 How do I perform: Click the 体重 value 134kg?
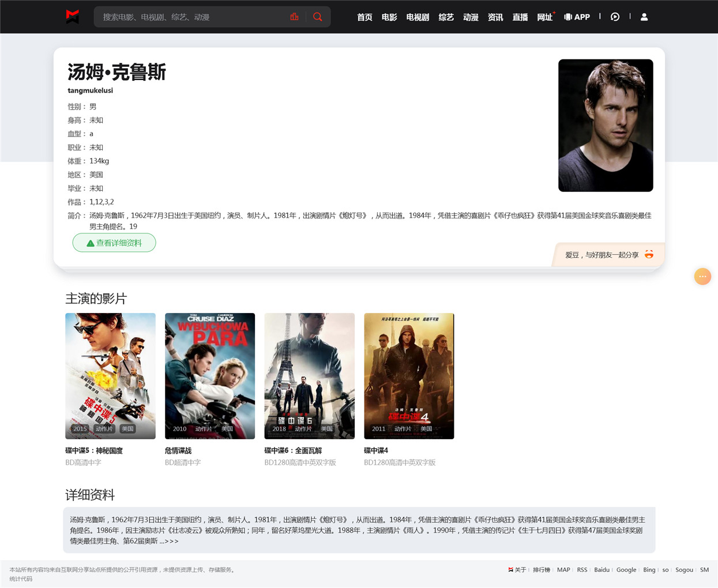[x=99, y=161]
